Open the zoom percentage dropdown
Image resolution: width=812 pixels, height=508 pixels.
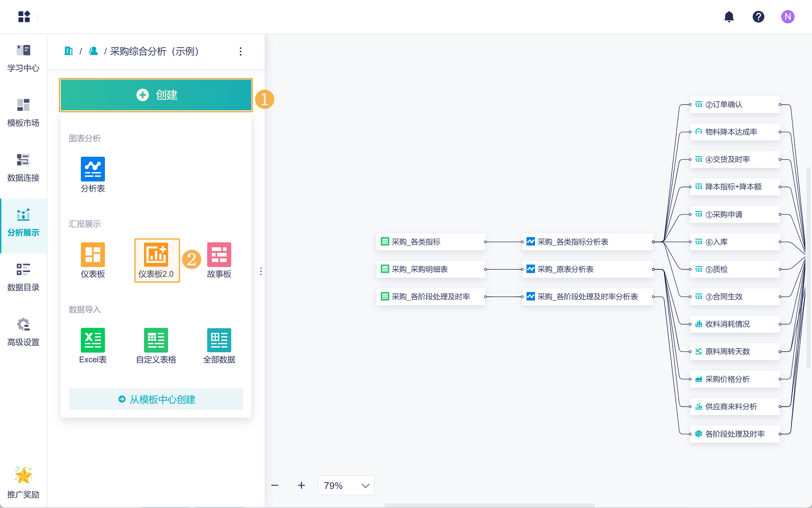click(x=346, y=485)
